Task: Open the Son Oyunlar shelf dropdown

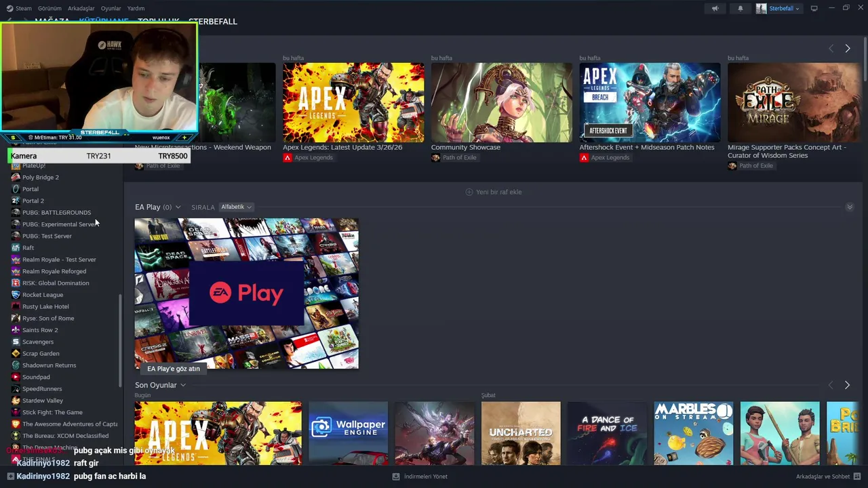Action: (182, 385)
